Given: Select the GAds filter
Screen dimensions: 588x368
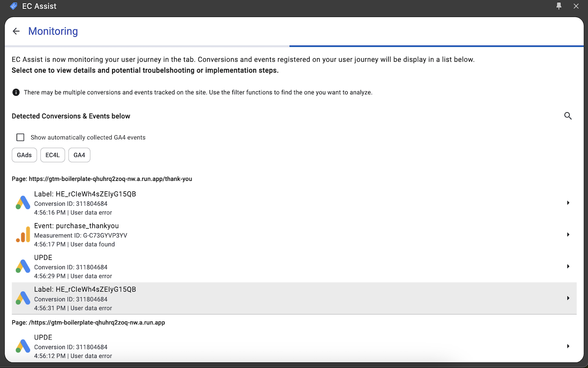Looking at the screenshot, I should click(24, 155).
